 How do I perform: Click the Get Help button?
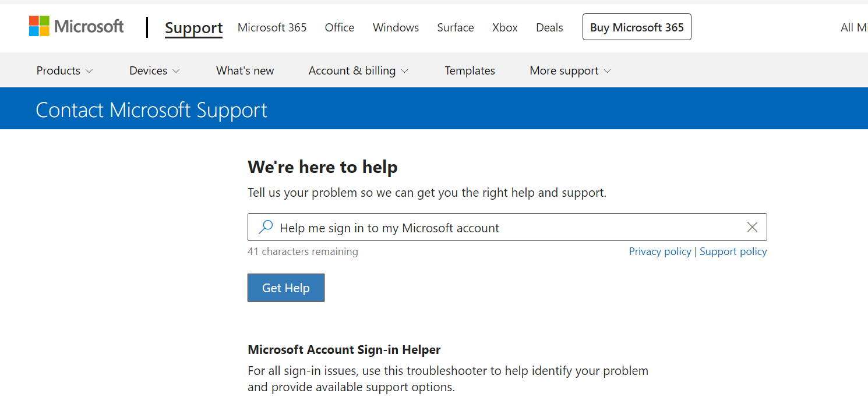click(286, 288)
